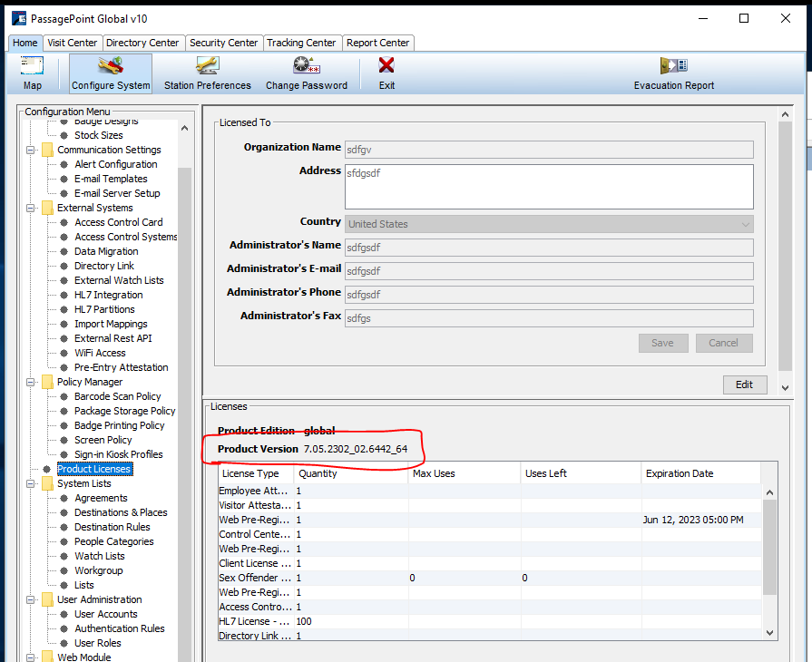Select Sign-in Kiosk Profiles item
Screen dimensions: 812x662
coord(119,454)
